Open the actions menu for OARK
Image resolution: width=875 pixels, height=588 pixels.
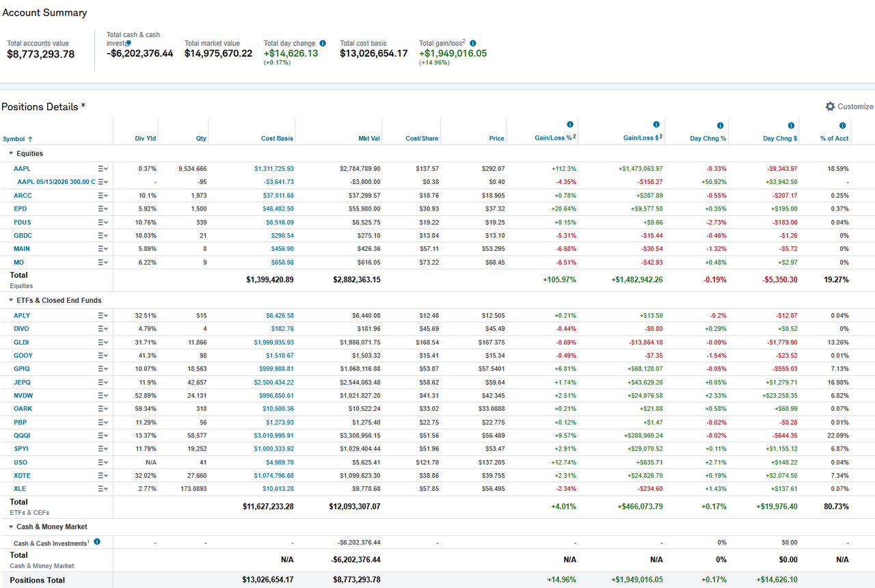[103, 409]
